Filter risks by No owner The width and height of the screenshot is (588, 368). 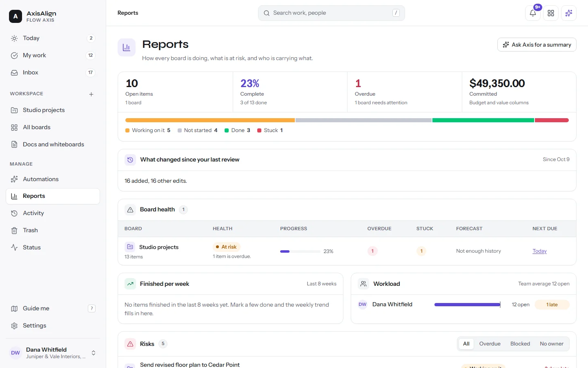click(x=552, y=344)
